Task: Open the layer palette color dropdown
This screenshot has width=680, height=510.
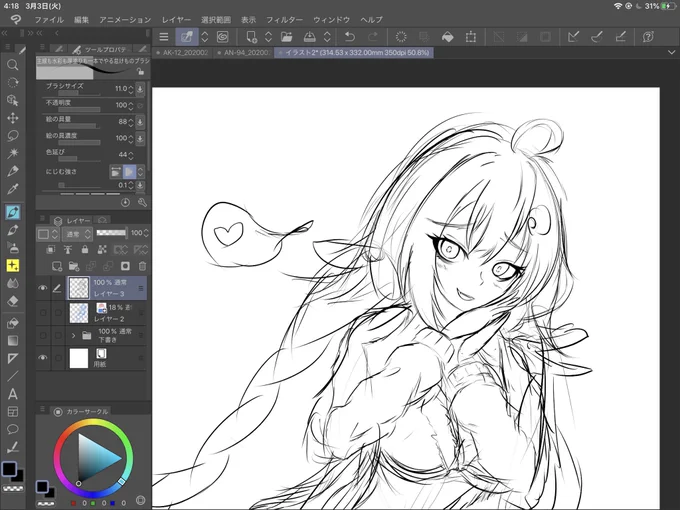Action: pyautogui.click(x=47, y=234)
